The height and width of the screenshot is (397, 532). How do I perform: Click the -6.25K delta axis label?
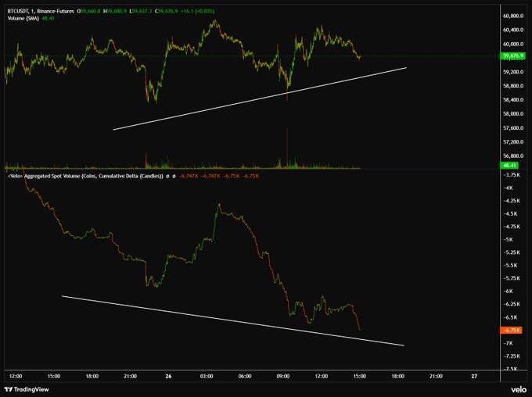(512, 304)
